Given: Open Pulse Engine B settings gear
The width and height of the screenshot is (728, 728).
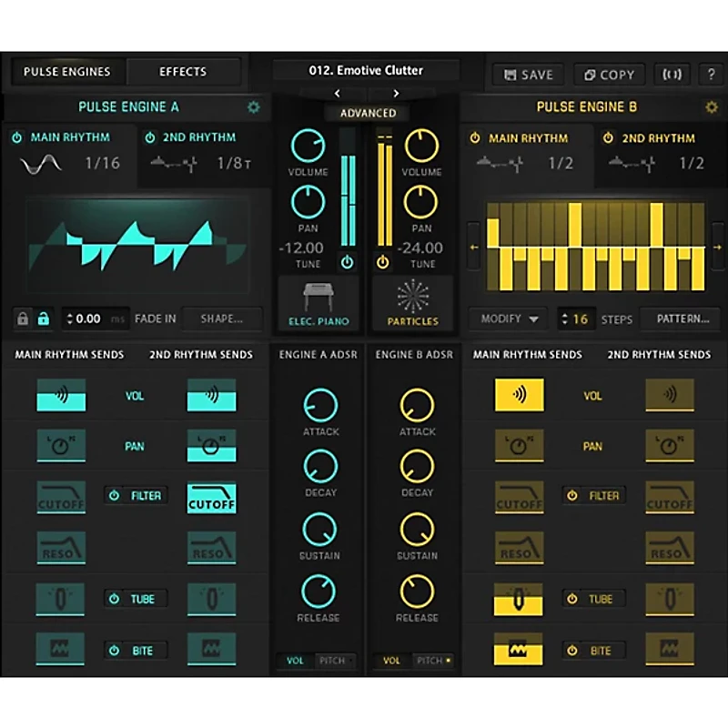Looking at the screenshot, I should pos(713,106).
